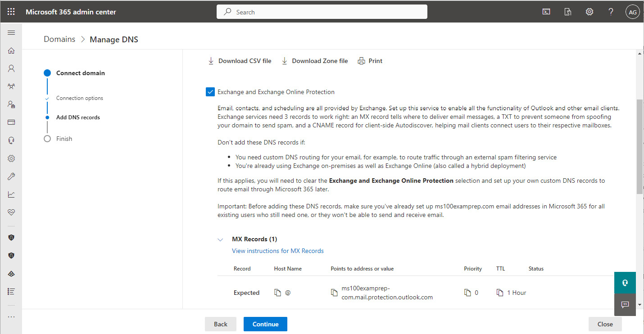Click the 'Status' column header
Viewport: 644px width, 334px height.
coord(536,269)
